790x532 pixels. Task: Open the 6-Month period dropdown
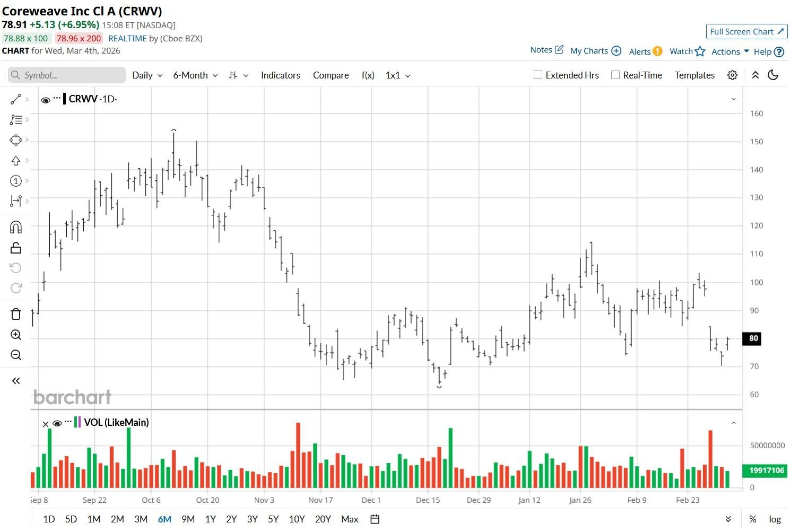(195, 75)
